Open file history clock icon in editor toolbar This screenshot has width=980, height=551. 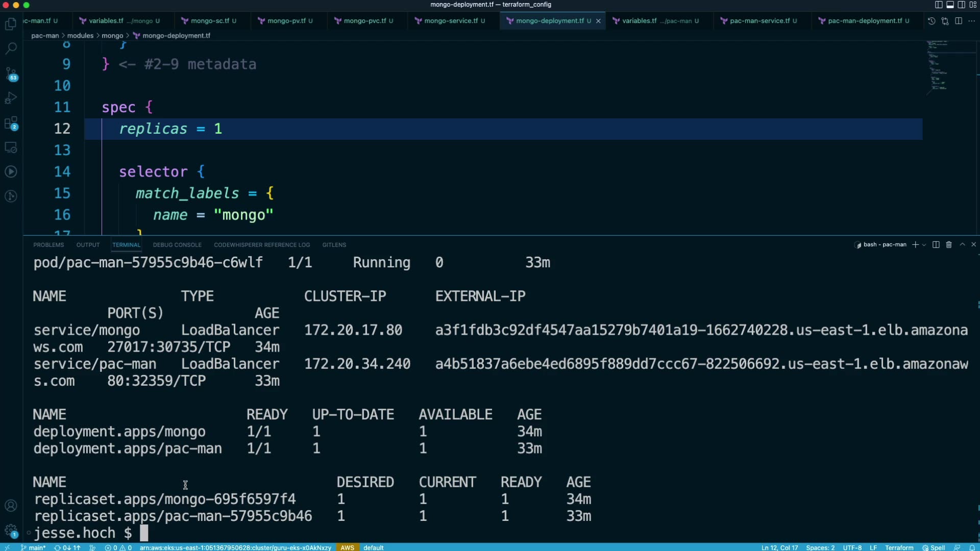pos(932,21)
